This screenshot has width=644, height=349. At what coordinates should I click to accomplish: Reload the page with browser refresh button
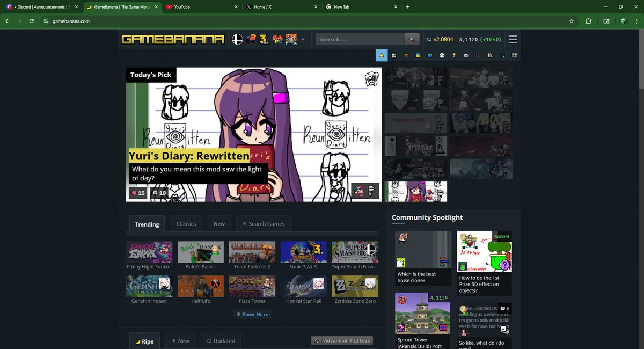point(32,21)
